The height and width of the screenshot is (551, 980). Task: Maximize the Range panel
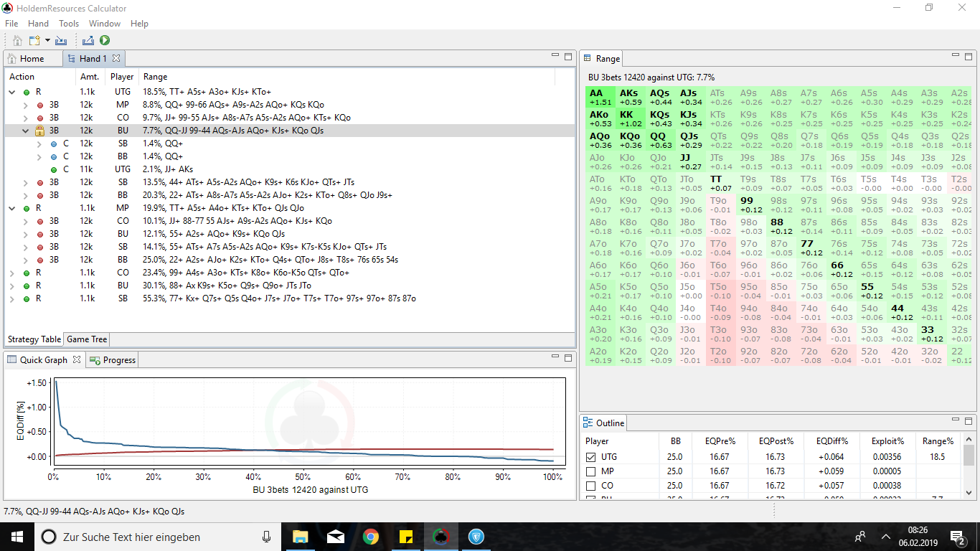coord(968,57)
